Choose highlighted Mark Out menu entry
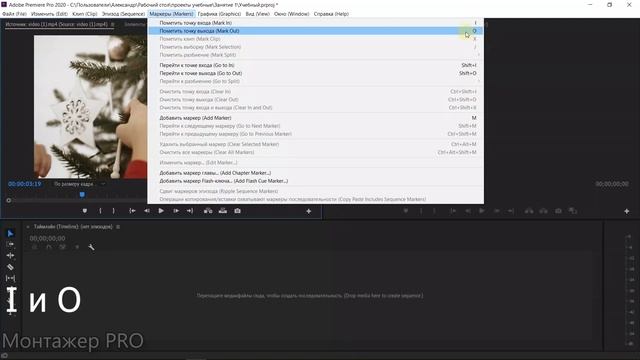 316,31
